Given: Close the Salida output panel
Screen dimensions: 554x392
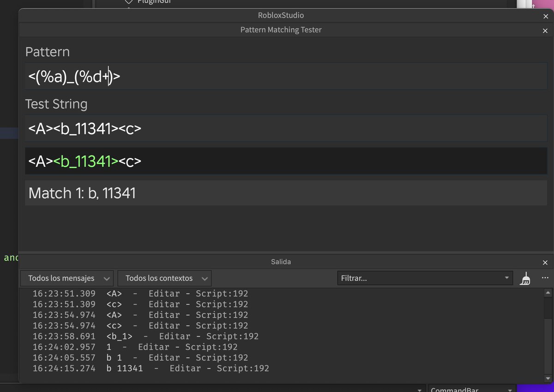Looking at the screenshot, I should (x=545, y=262).
